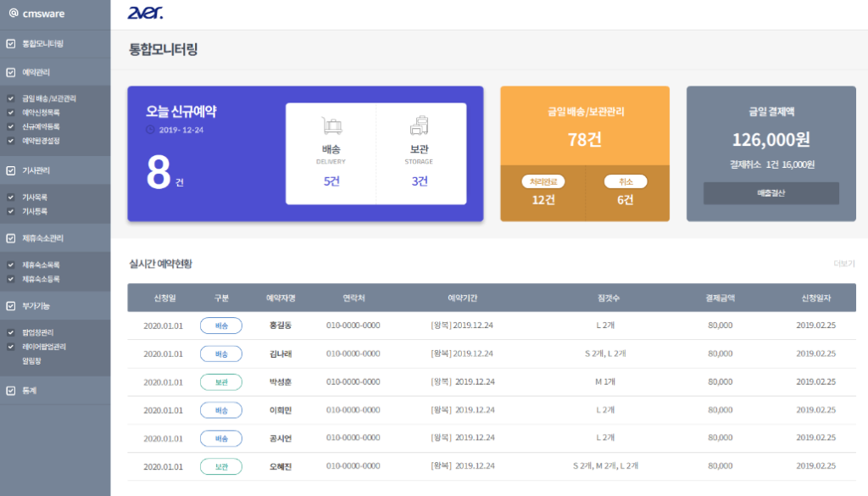Click the 배송 badge in 홍길동 row
Screen dimensions: 868x496
(221, 326)
